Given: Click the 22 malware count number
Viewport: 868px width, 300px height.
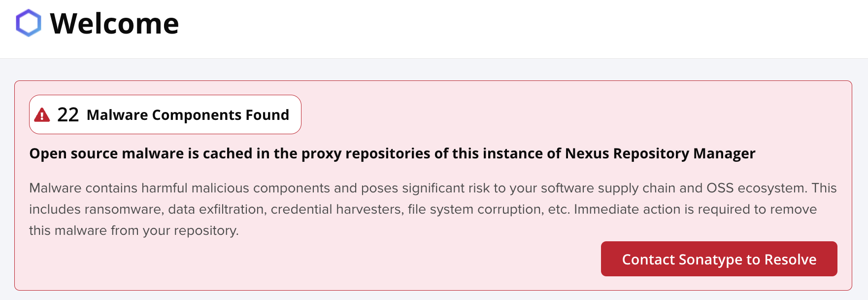Looking at the screenshot, I should tap(68, 114).
